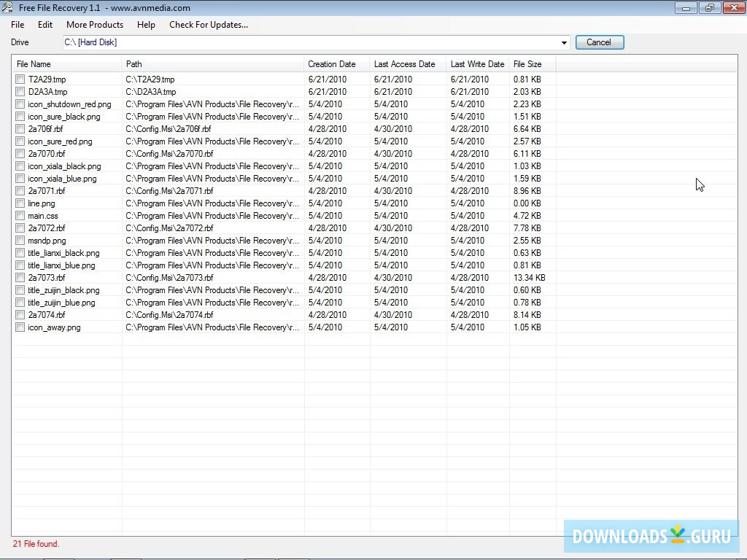Select icon_xiala_blue.png checkbox
This screenshot has height=560, width=747.
[20, 178]
